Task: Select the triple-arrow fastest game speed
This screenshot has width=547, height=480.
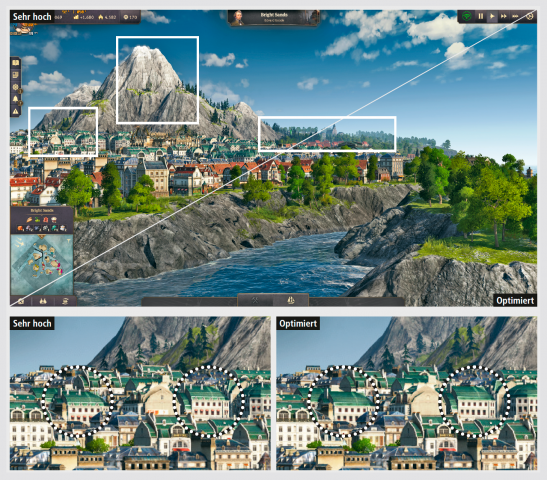Action: (515, 16)
